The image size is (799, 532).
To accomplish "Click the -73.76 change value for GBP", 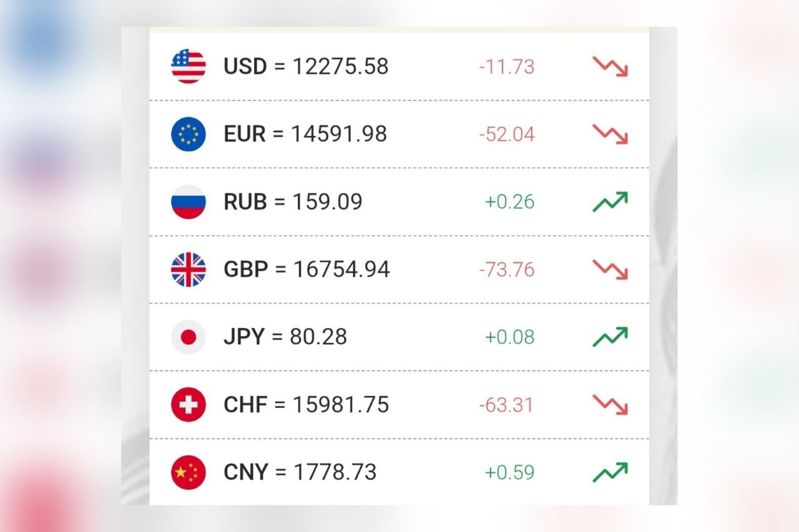I will (507, 269).
